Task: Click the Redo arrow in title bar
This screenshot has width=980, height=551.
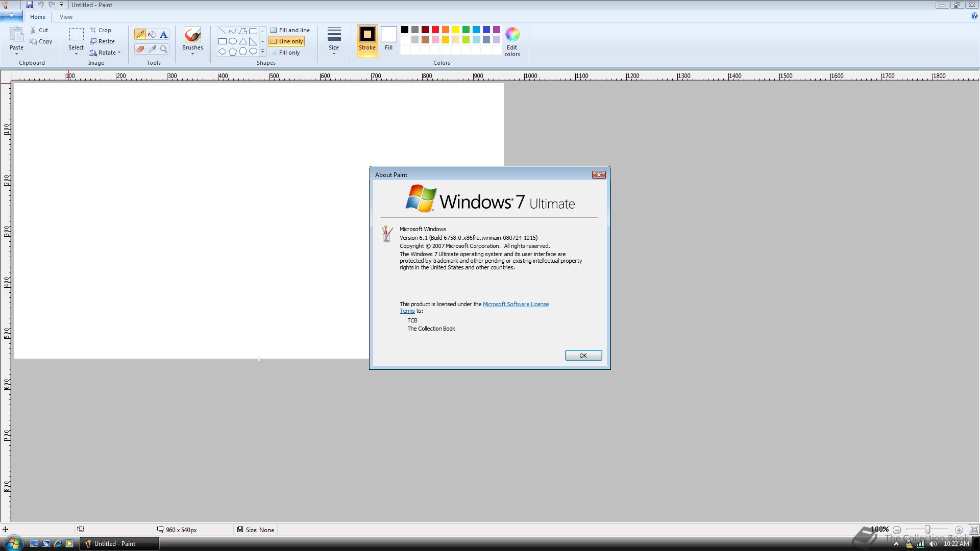Action: point(52,5)
